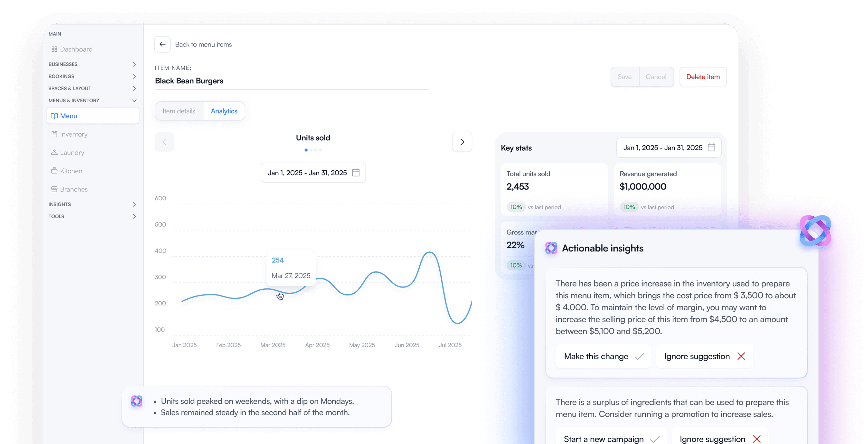The width and height of the screenshot is (868, 444).
Task: Click the Revenue generated card
Action: pos(668,189)
